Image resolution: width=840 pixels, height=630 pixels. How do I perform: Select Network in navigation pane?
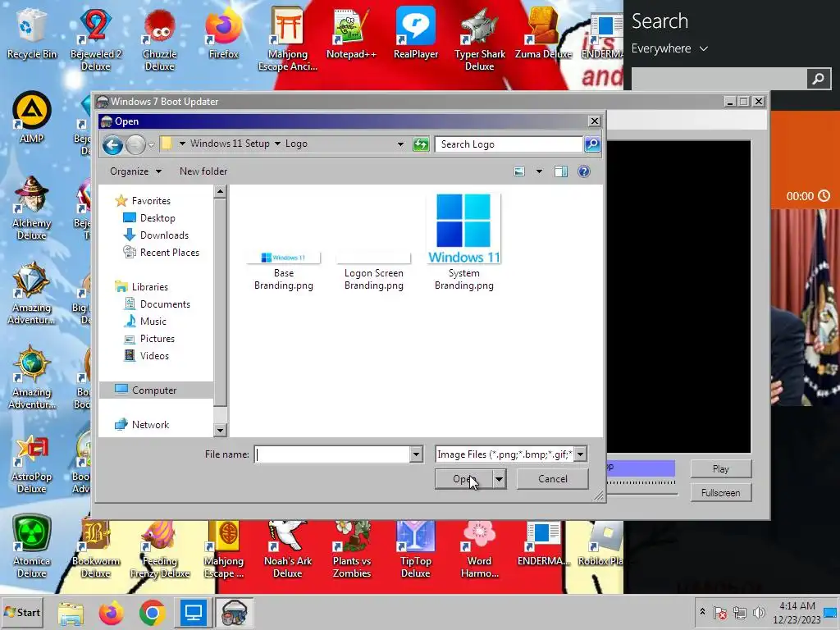tap(150, 425)
